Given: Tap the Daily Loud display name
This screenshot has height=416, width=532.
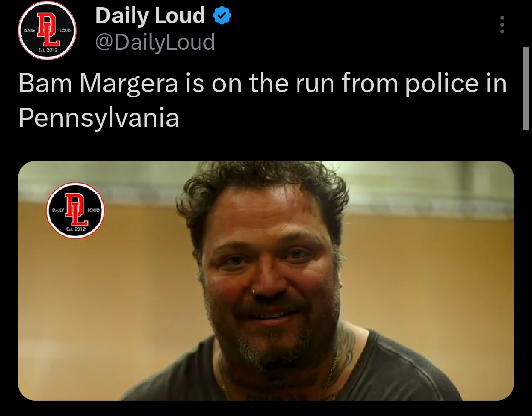Looking at the screenshot, I should click(x=150, y=16).
